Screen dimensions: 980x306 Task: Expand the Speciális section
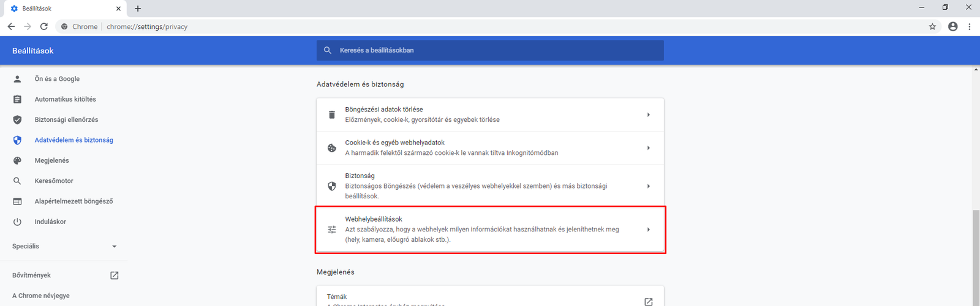click(x=64, y=246)
